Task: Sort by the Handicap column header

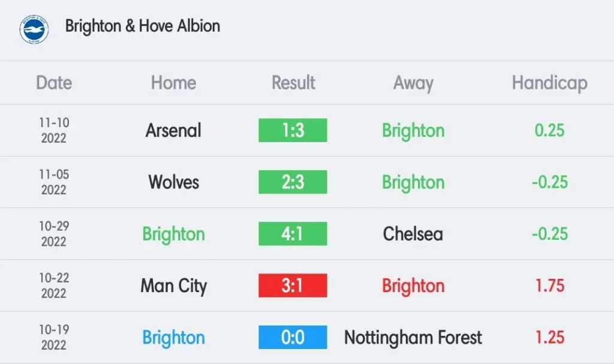Action: pyautogui.click(x=550, y=83)
